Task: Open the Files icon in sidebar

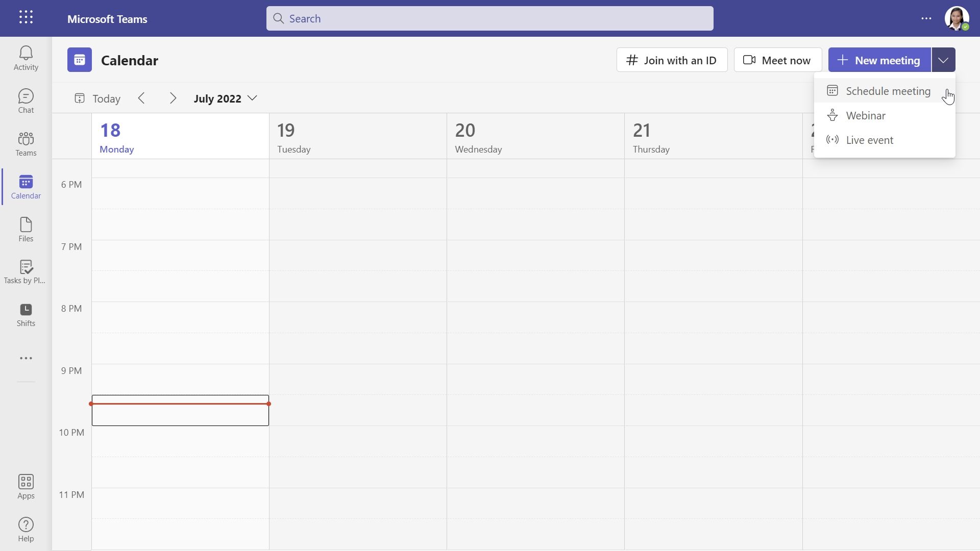Action: pyautogui.click(x=26, y=228)
